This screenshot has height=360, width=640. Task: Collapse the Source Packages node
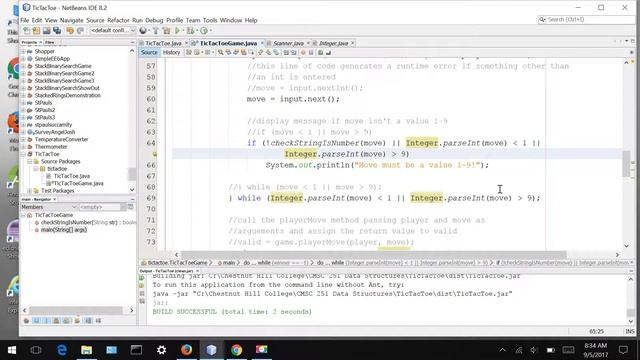pos(30,162)
